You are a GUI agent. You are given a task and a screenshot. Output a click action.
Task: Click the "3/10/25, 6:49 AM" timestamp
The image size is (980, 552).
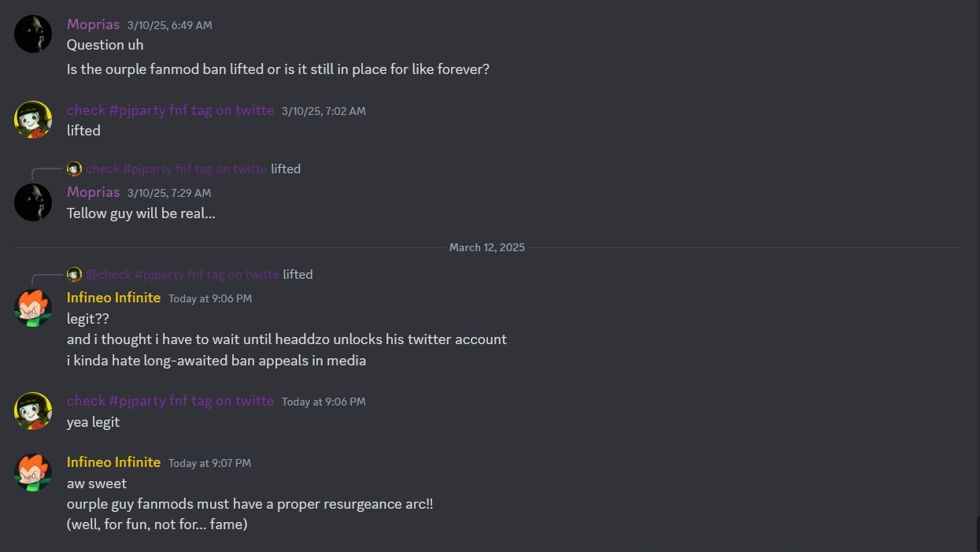click(170, 25)
